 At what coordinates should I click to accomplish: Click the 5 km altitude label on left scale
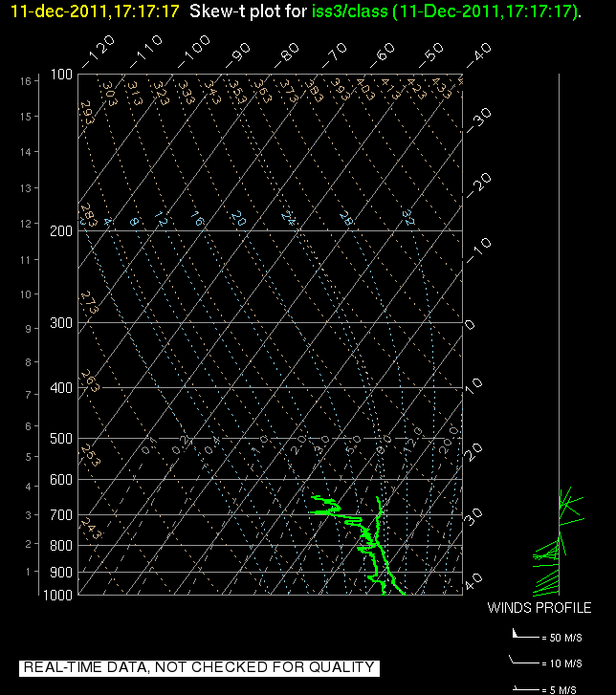point(29,457)
